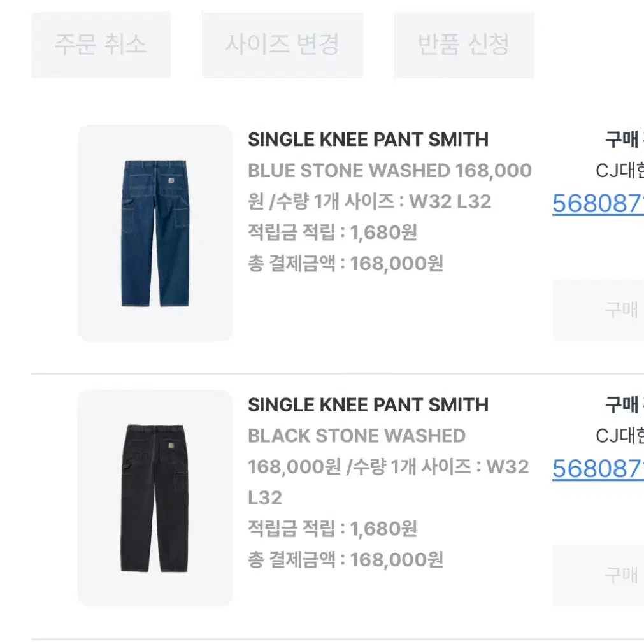
Task: Open the blue denim pants thumbnail
Action: pyautogui.click(x=155, y=233)
